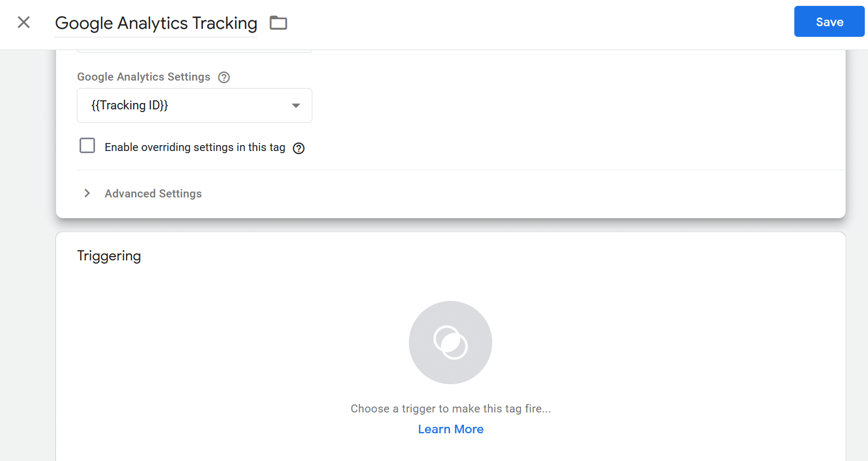Click the Advanced Settings label
Screen dimensions: 868x461
[153, 194]
